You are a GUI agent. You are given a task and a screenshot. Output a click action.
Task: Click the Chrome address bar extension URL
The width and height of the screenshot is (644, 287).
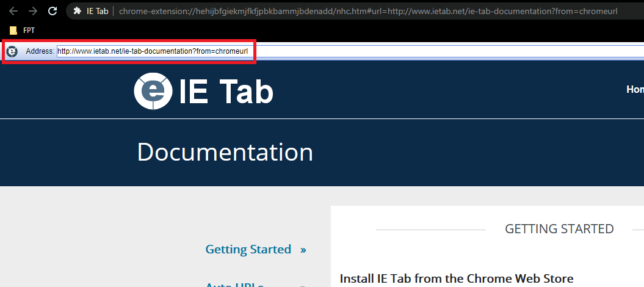point(368,11)
